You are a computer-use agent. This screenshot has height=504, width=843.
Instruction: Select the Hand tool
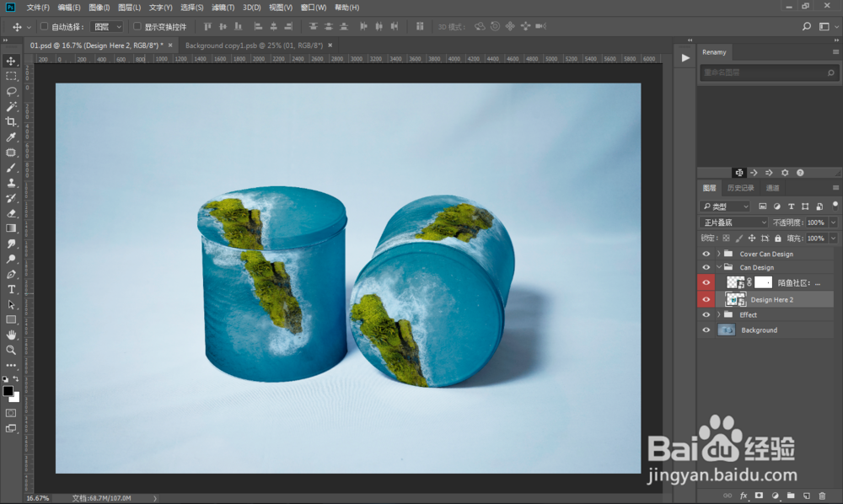point(11,335)
